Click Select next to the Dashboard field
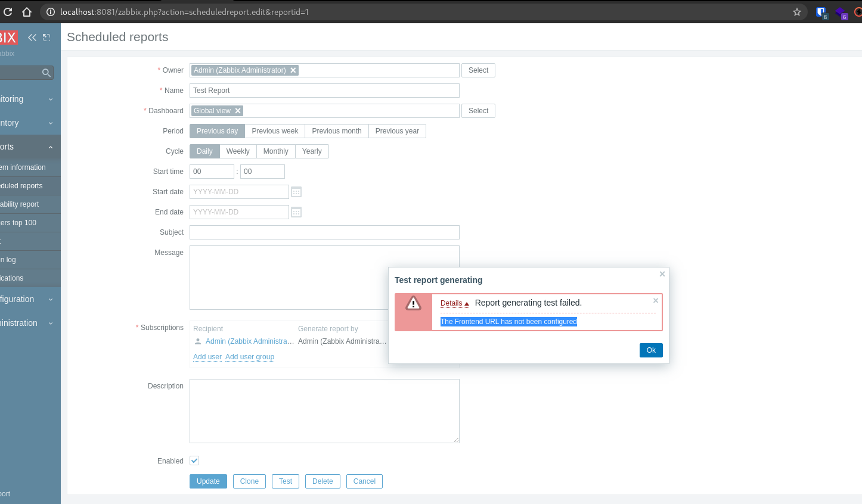The height and width of the screenshot is (504, 862). coord(478,111)
